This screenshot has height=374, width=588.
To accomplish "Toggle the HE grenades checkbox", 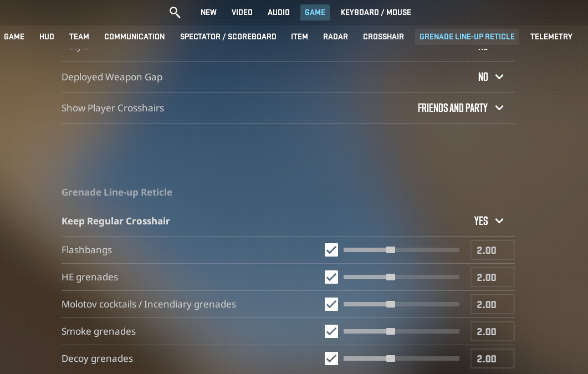I will point(331,277).
